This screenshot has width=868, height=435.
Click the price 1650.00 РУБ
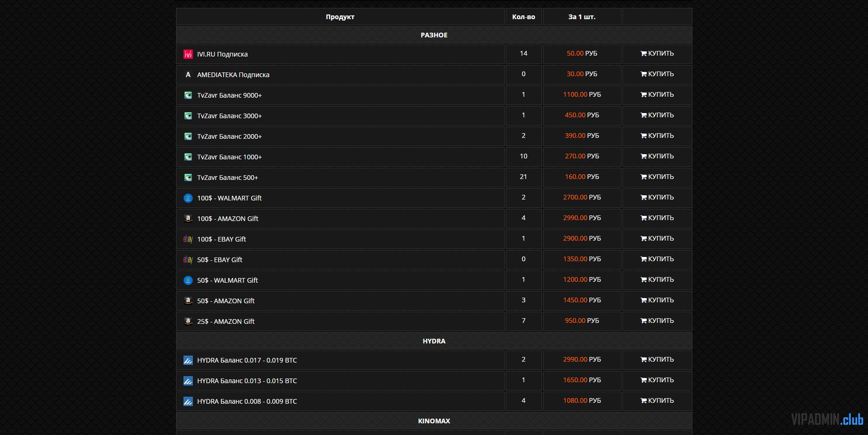tap(582, 380)
